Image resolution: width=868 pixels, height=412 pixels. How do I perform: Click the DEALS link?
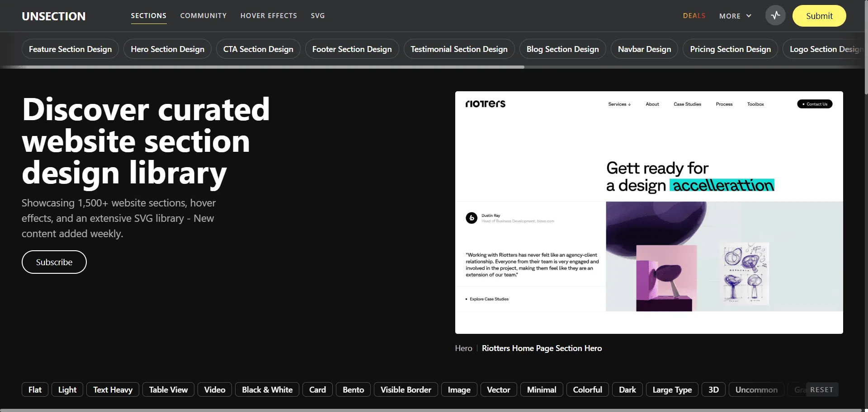[694, 15]
